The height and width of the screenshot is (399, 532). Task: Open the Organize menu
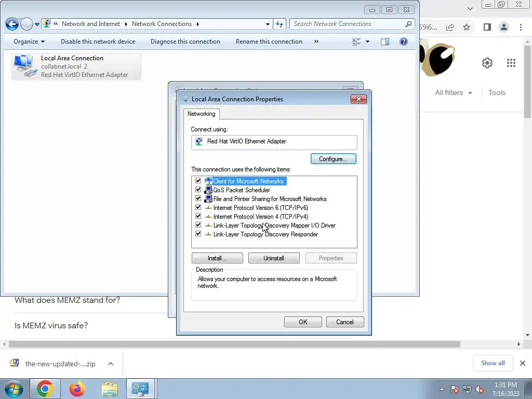(29, 42)
